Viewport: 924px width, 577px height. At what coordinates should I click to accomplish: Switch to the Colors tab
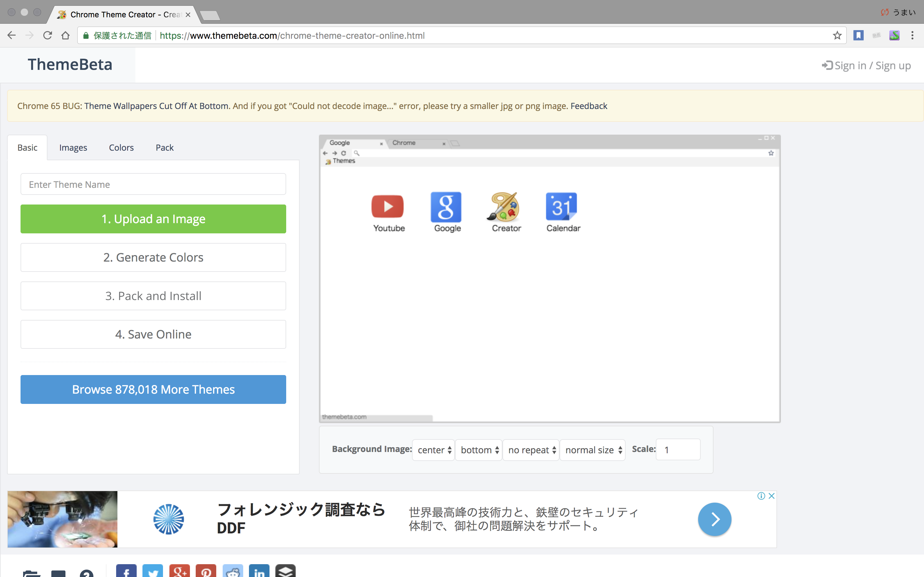[x=121, y=147]
